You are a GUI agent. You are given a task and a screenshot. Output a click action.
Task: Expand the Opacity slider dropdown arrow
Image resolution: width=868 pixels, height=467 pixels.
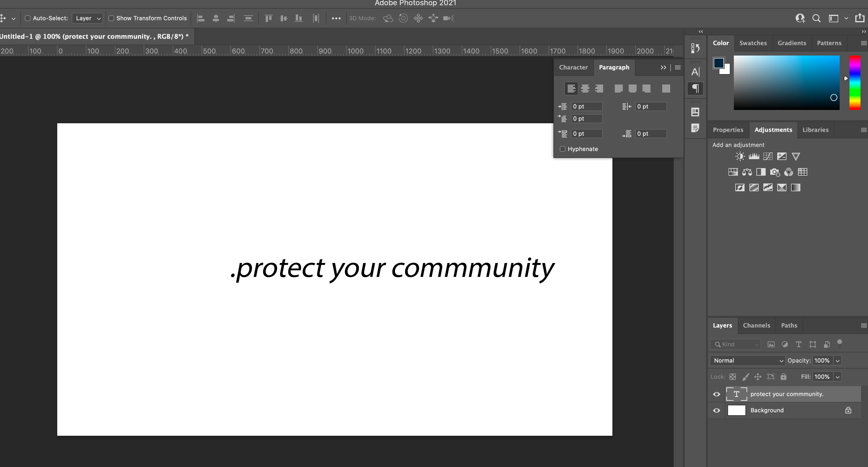pyautogui.click(x=837, y=361)
